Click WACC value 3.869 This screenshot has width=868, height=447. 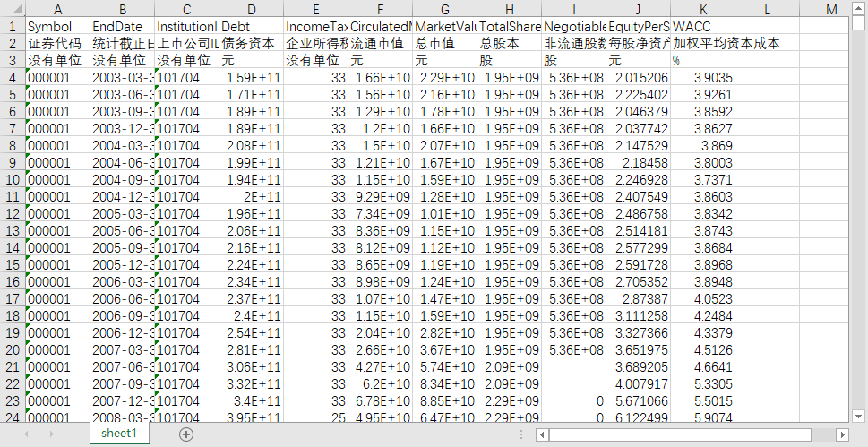point(703,145)
